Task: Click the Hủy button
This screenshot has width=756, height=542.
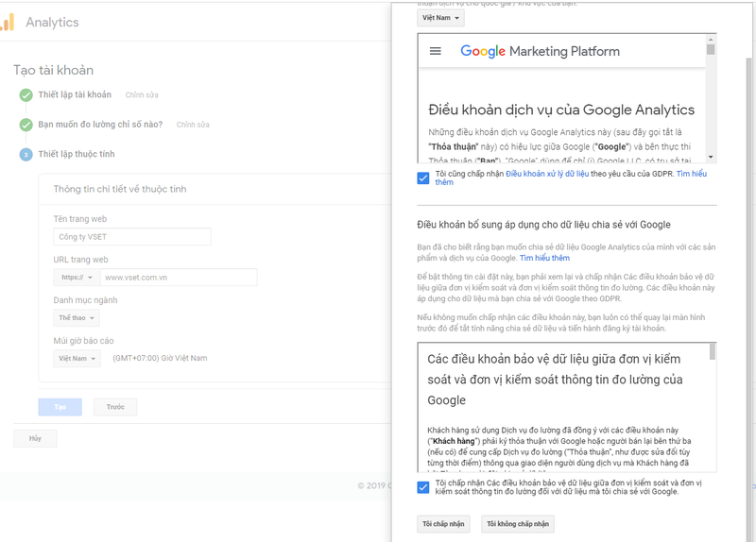Action: point(35,438)
